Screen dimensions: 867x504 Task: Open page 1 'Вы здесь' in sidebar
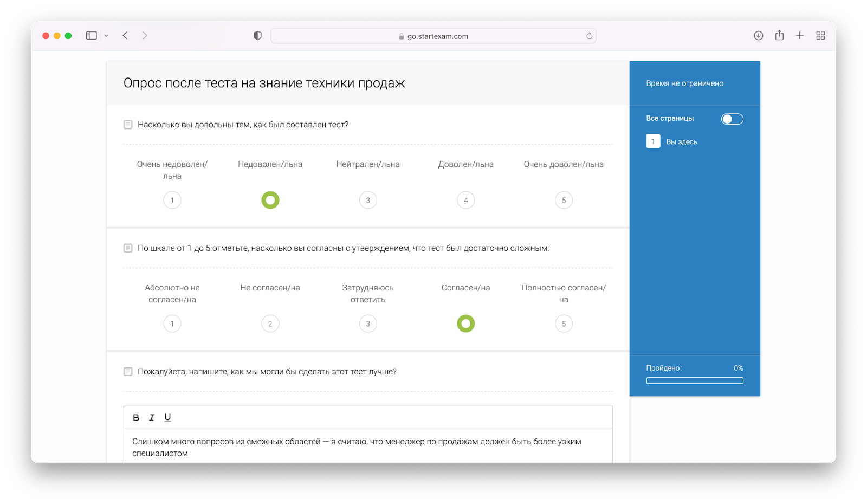click(x=672, y=141)
